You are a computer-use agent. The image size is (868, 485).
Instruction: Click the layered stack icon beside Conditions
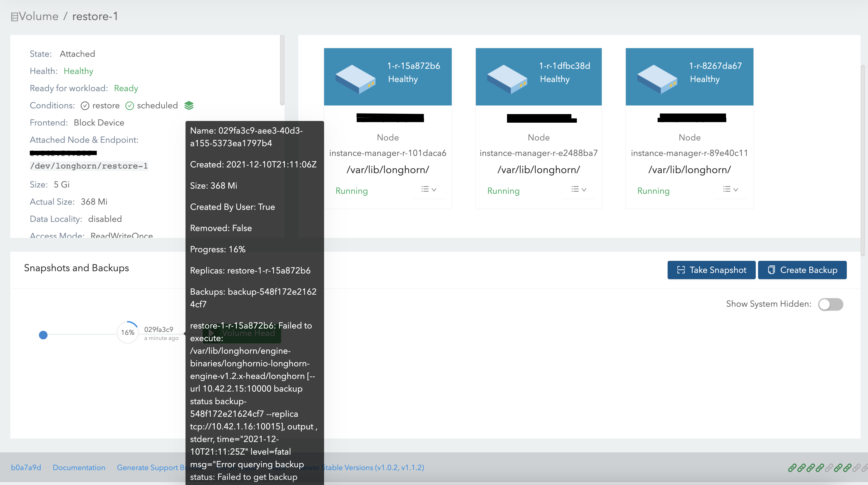click(189, 105)
